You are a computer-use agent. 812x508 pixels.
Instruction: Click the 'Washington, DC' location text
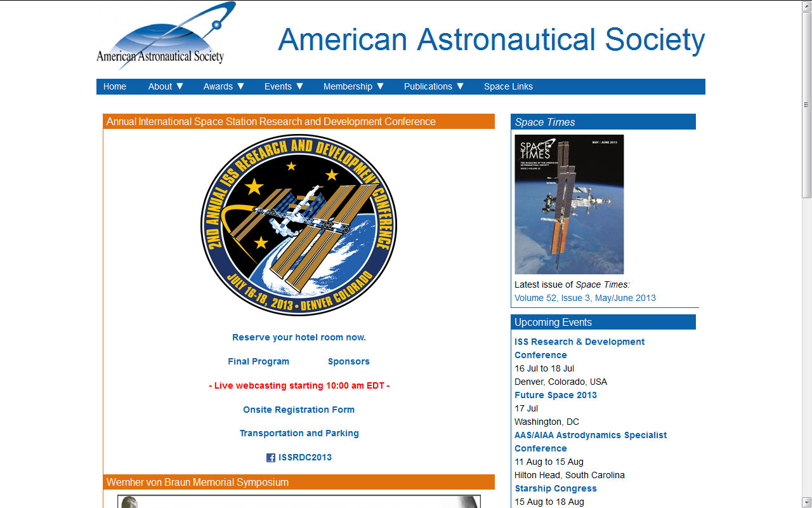(547, 422)
